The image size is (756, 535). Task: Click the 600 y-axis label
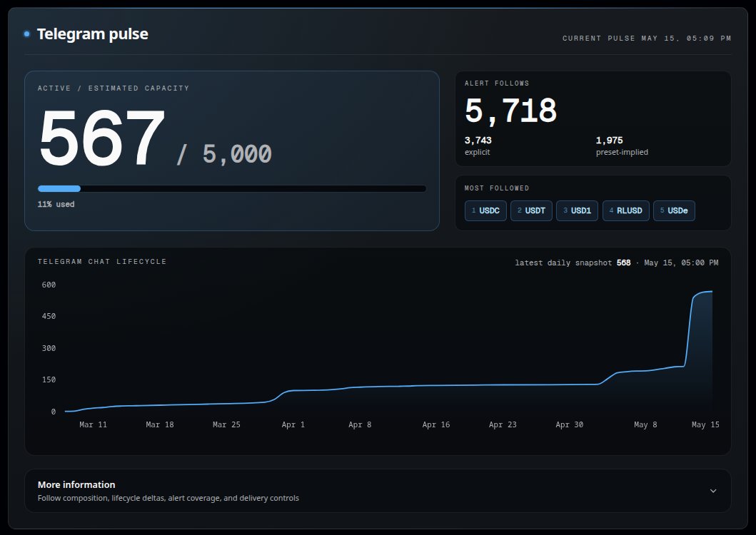(49, 285)
